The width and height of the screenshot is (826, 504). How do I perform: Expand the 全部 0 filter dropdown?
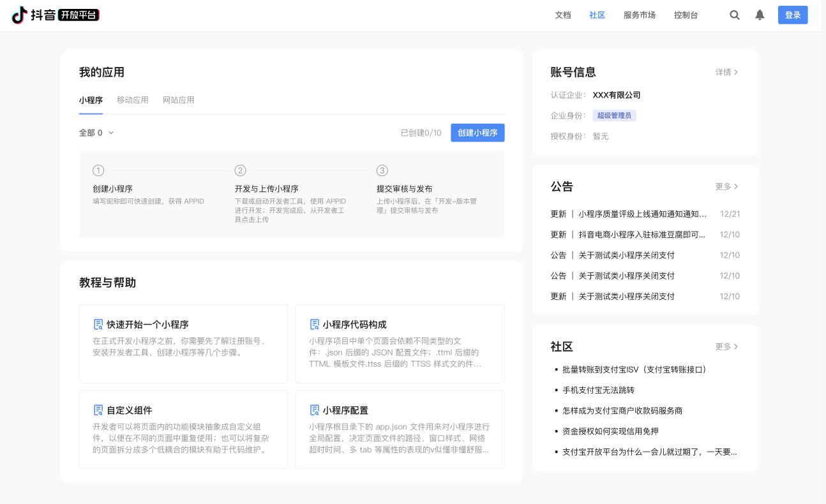tap(96, 133)
